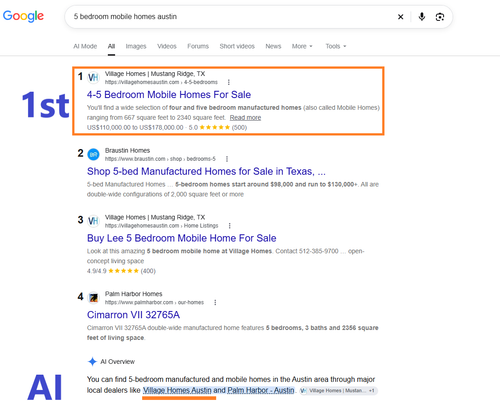Viewport: 500px width, 405px height.
Task: Click the AI Overview sparkle icon
Action: coord(92,362)
